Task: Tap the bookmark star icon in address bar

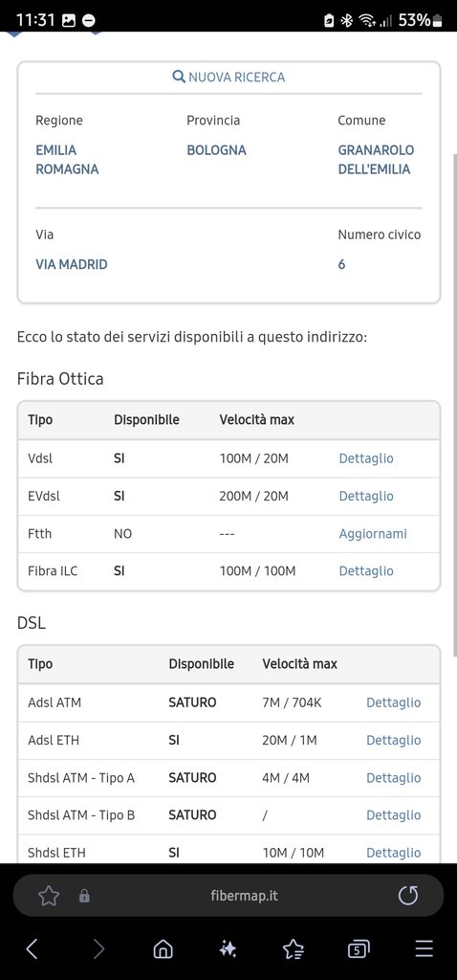Action: pos(49,896)
